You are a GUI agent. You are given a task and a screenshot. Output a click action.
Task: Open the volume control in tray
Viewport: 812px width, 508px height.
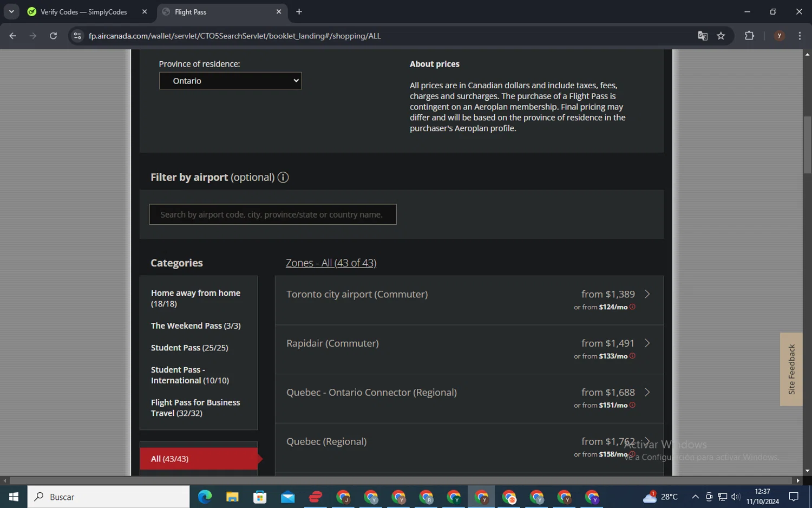pyautogui.click(x=736, y=497)
